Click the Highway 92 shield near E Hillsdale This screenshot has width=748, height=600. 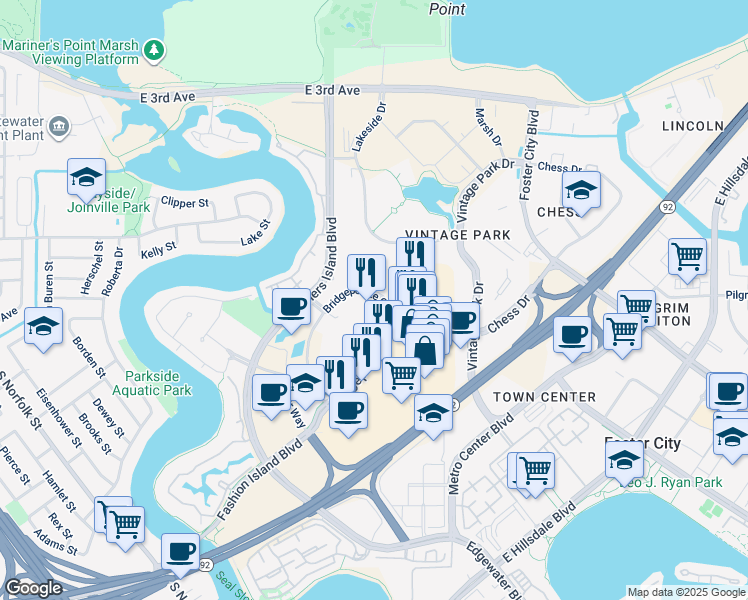point(667,207)
